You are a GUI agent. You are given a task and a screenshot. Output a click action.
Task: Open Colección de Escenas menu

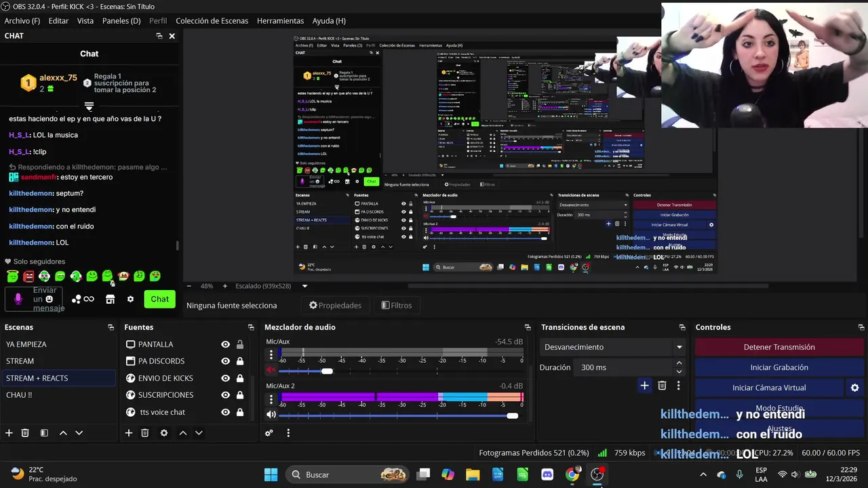pyautogui.click(x=212, y=21)
